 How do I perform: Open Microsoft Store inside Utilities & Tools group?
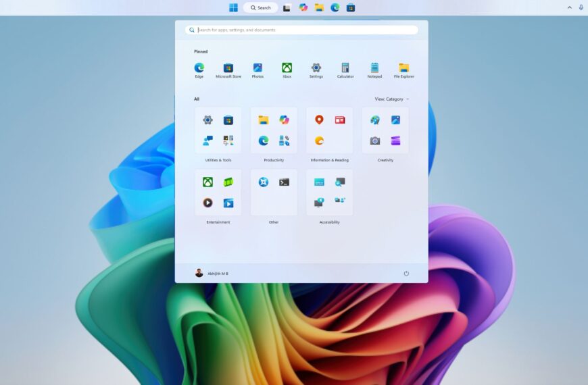tap(228, 120)
